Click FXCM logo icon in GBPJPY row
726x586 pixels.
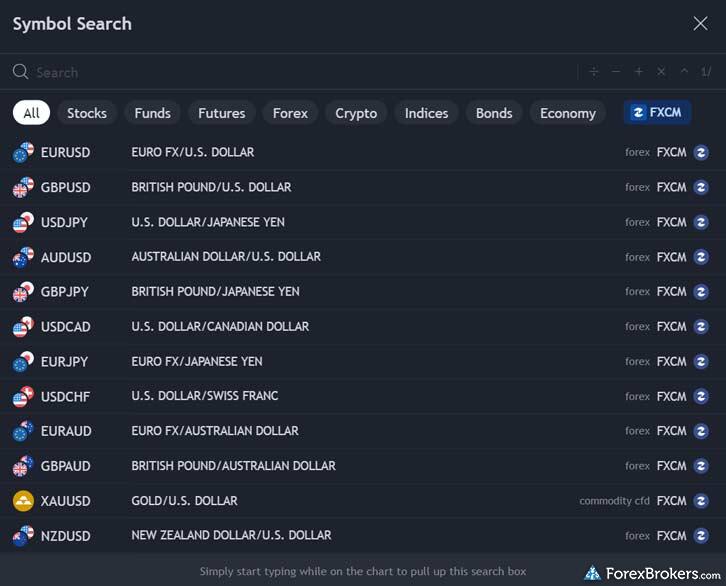(x=701, y=292)
